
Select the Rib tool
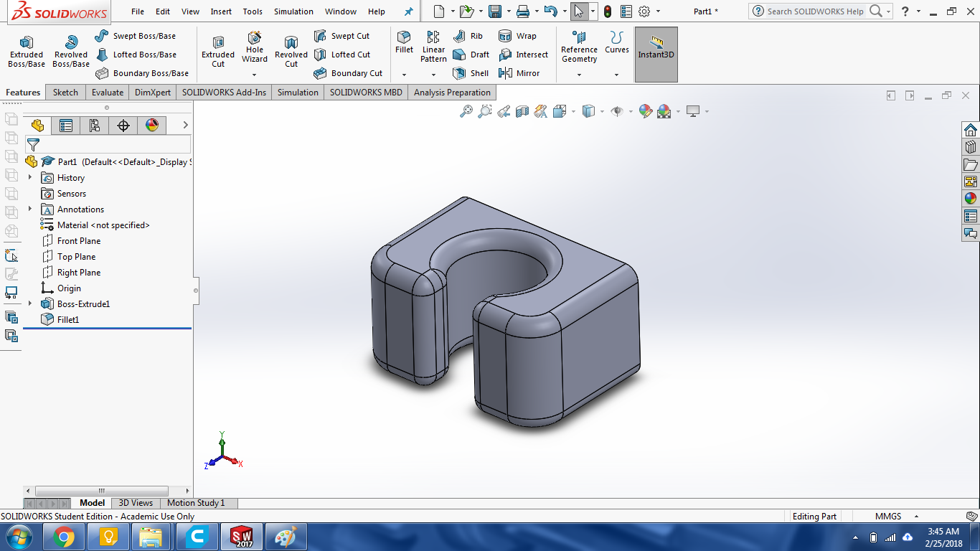point(468,36)
